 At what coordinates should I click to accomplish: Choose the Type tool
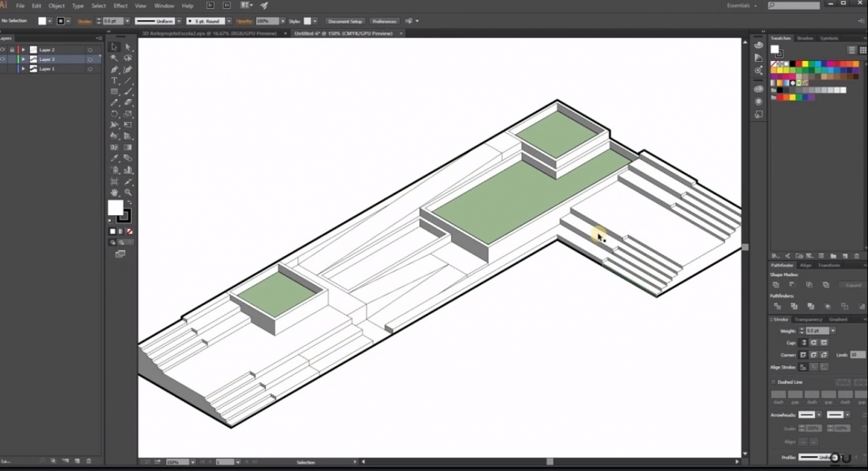113,80
